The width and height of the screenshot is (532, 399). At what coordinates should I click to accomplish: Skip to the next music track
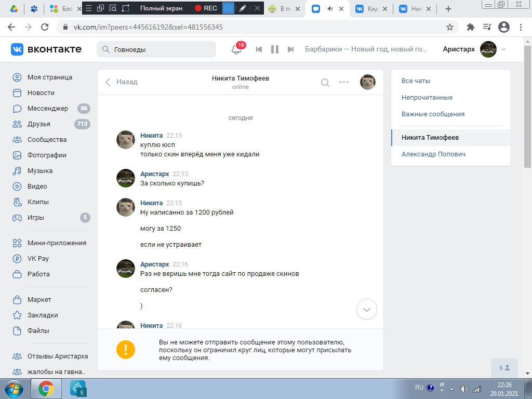(x=291, y=49)
